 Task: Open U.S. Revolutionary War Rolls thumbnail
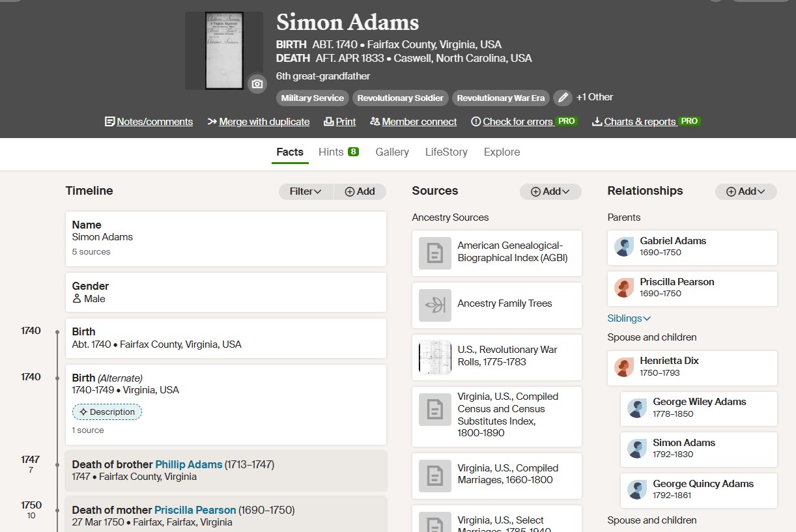(435, 357)
